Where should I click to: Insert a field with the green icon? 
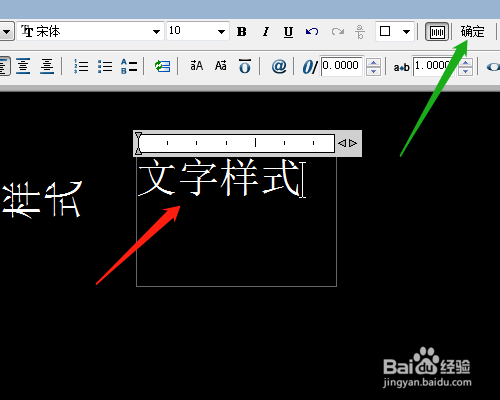(x=162, y=66)
